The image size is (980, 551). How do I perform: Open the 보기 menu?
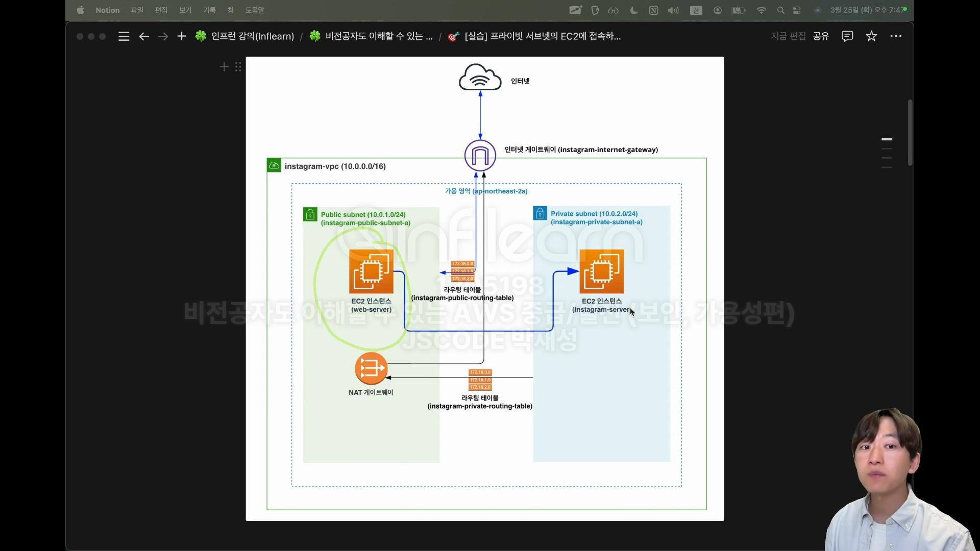click(x=185, y=10)
